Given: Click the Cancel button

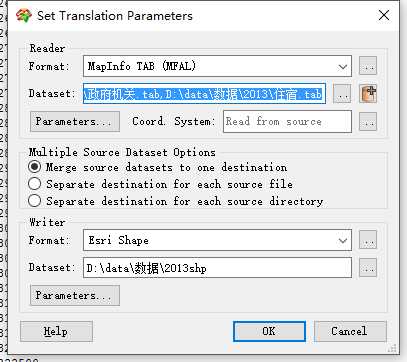Looking at the screenshot, I should [350, 331].
